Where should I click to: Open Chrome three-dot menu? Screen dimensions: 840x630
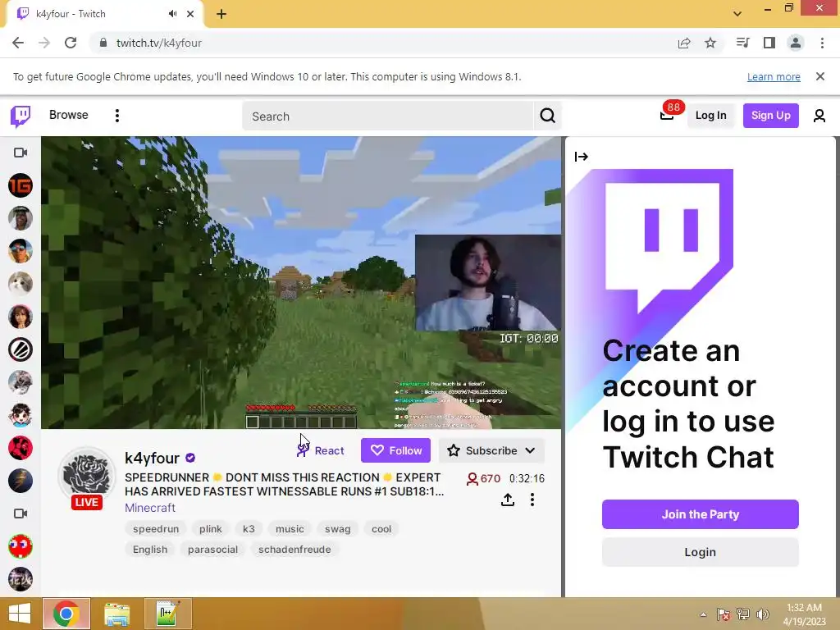click(x=822, y=43)
